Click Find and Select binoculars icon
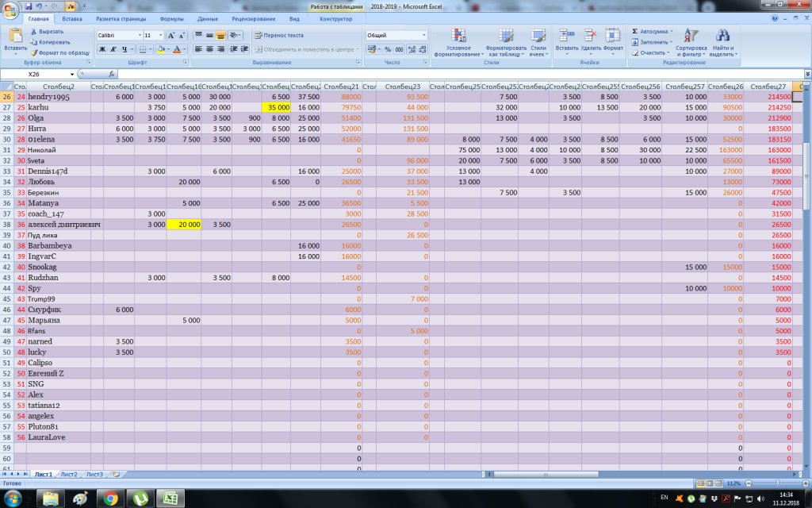Viewport: 812px width, 508px height. pos(722,37)
